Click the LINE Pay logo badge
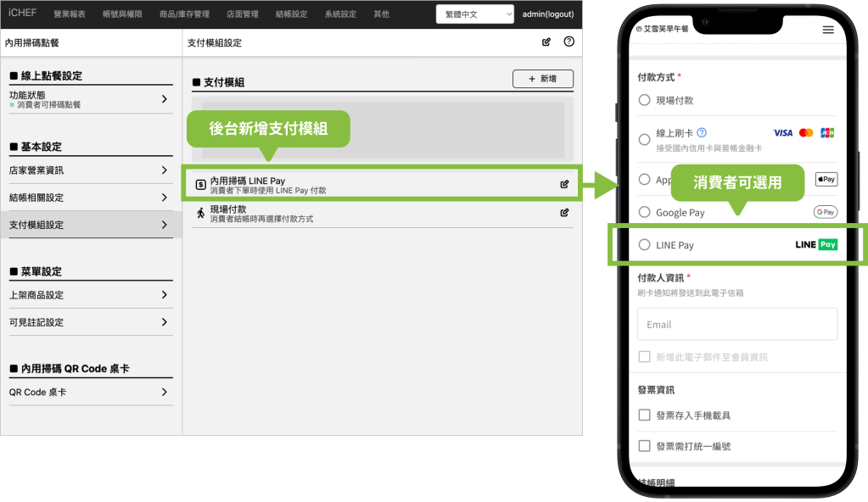The height and width of the screenshot is (502, 868). [816, 244]
